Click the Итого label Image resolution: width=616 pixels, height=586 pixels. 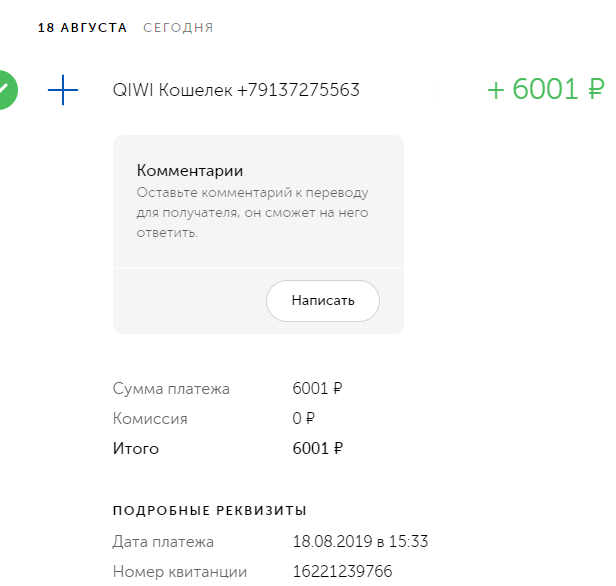[136, 449]
